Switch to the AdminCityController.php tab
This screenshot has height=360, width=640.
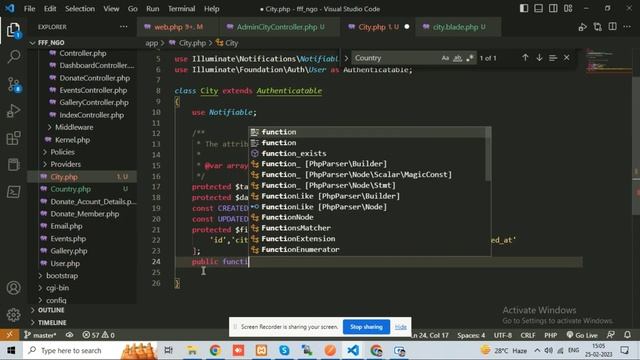pos(280,27)
